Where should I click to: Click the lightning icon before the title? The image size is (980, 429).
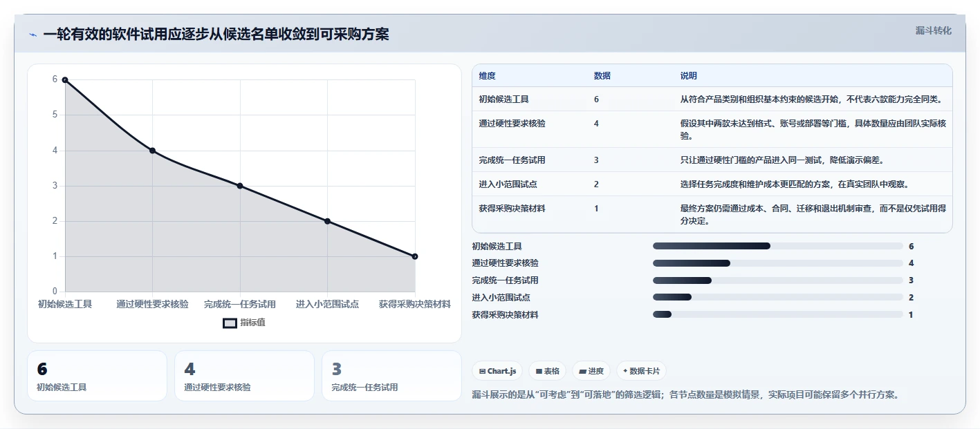33,35
